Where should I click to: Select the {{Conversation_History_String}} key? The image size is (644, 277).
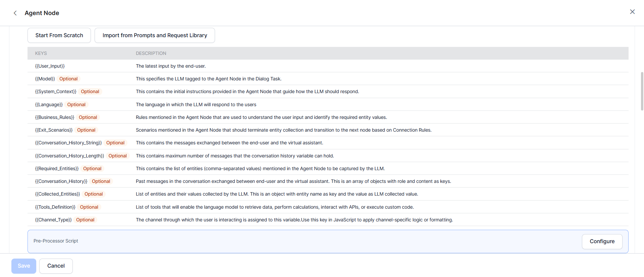click(x=68, y=143)
